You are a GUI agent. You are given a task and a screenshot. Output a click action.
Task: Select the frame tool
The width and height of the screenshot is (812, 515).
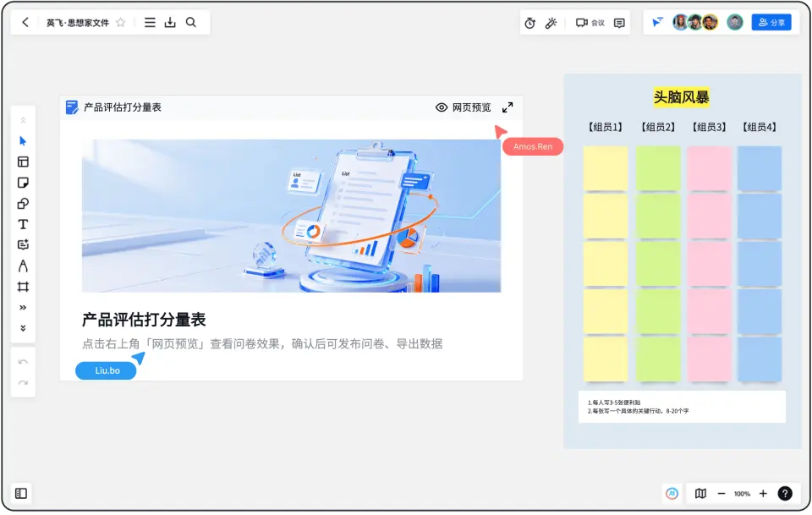click(x=23, y=287)
